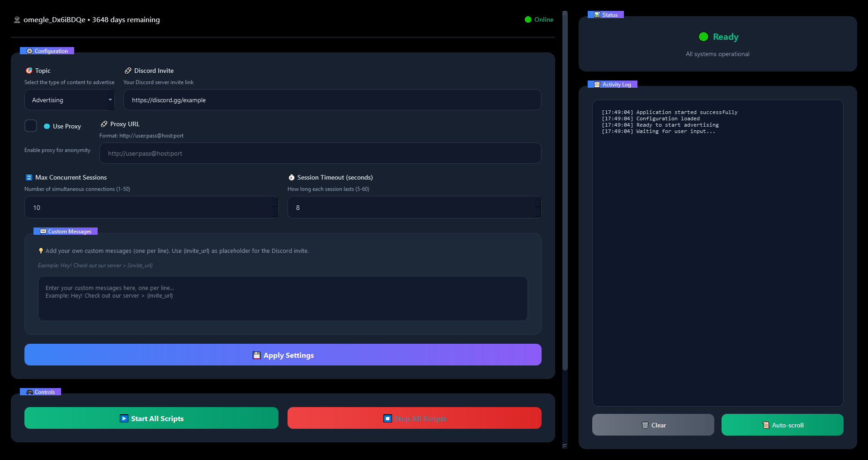Open the Advertising topic dropdown
Image resolution: width=868 pixels, height=460 pixels.
coord(69,100)
